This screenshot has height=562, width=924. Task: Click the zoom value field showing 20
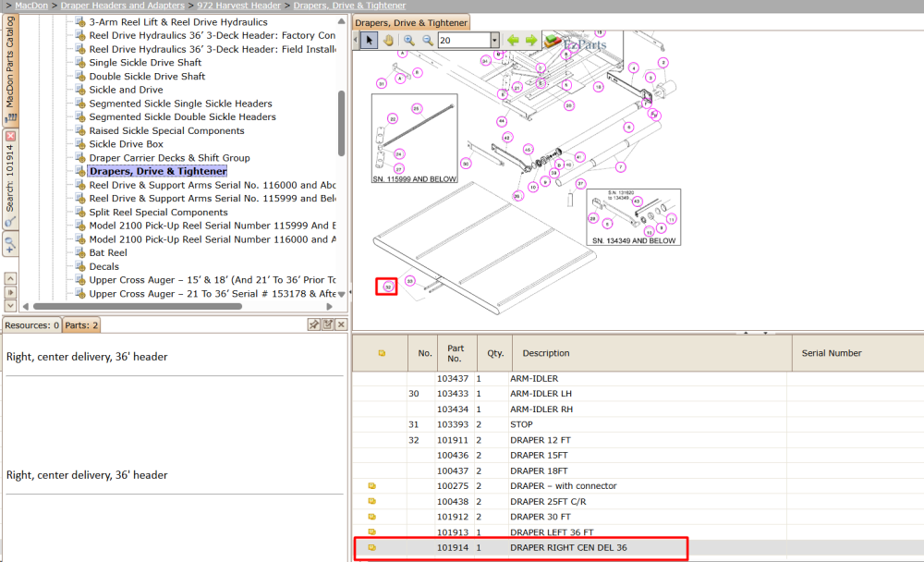click(x=464, y=40)
